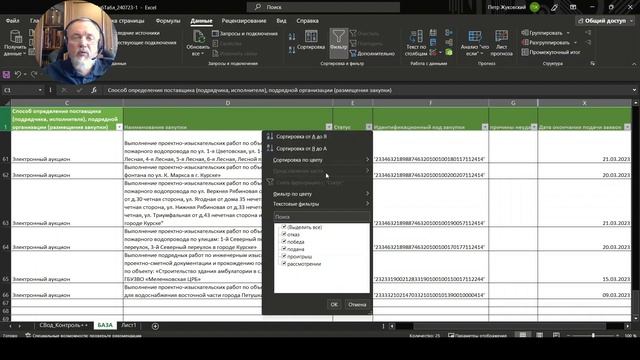Open filter dropdown on Наименование закупки column
The height and width of the screenshot is (360, 640).
[329, 127]
